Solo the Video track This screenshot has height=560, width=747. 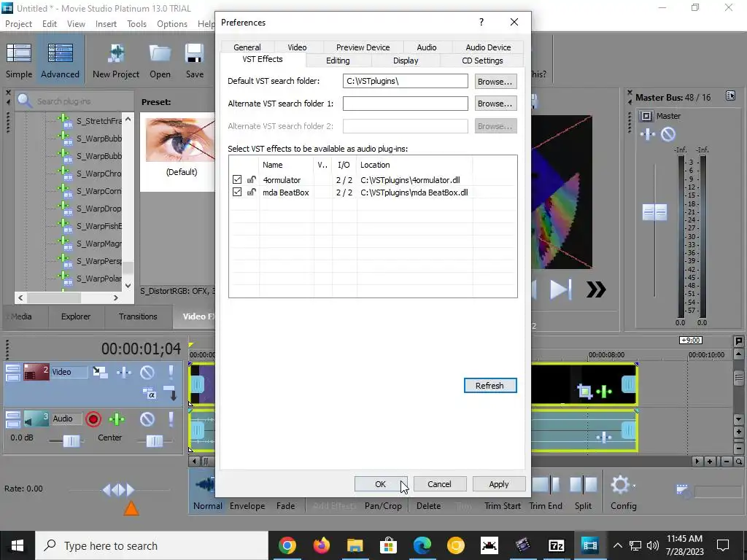pos(171,372)
